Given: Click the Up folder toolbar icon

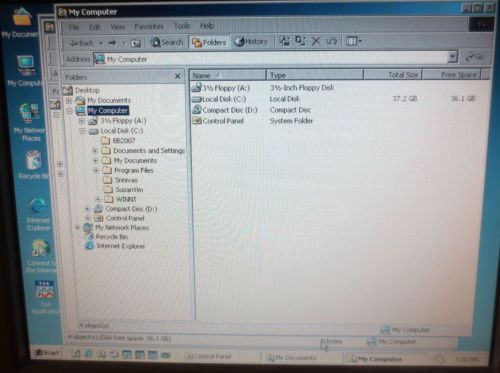Looking at the screenshot, I should tap(136, 43).
